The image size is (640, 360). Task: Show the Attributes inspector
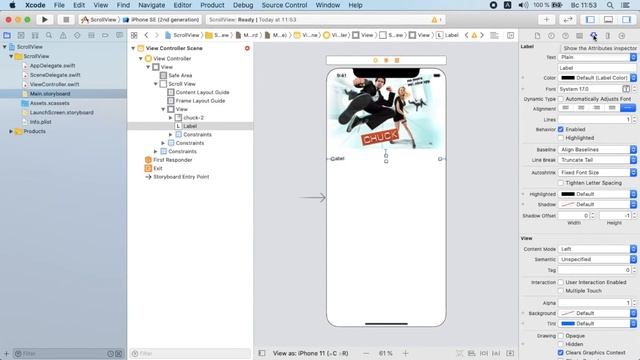pyautogui.click(x=593, y=36)
